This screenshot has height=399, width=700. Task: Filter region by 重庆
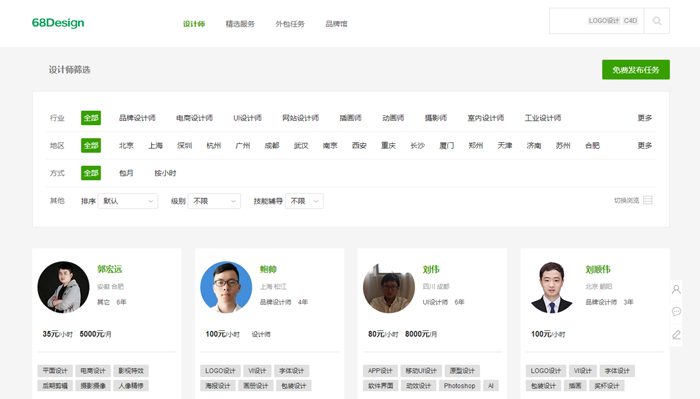click(388, 145)
